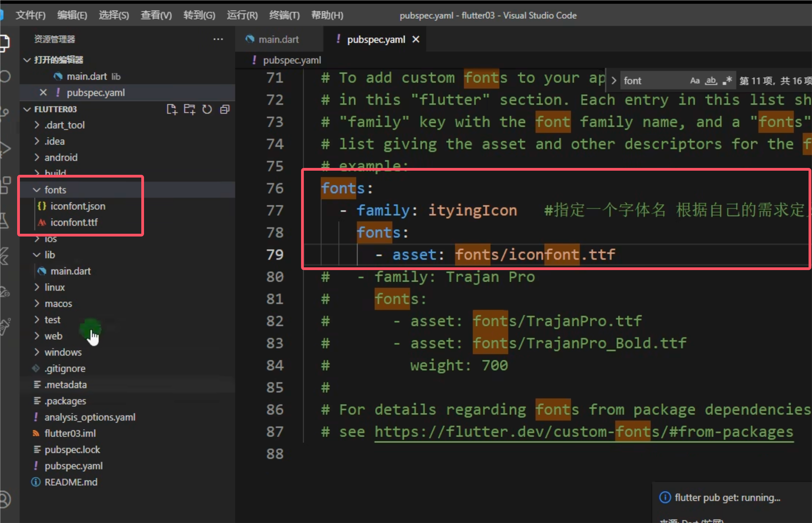
Task: Switch to the main.dart editor tab
Action: click(x=279, y=39)
